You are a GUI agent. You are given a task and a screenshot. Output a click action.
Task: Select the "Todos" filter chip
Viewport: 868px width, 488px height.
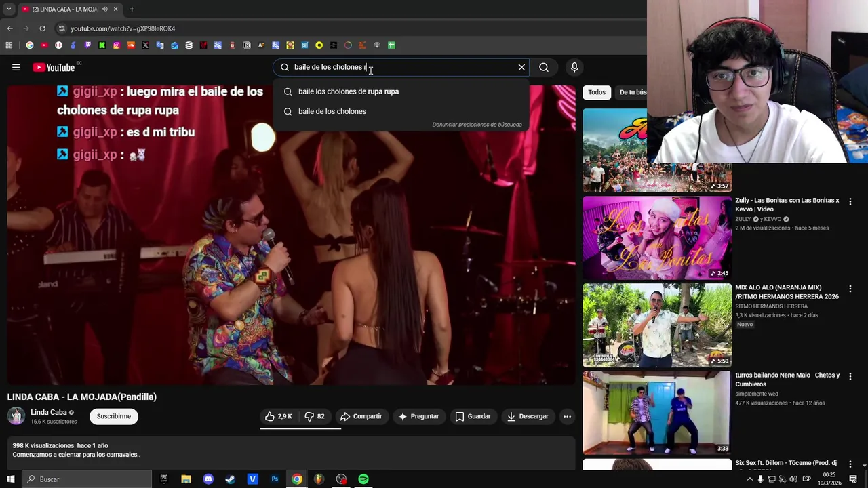click(x=597, y=92)
